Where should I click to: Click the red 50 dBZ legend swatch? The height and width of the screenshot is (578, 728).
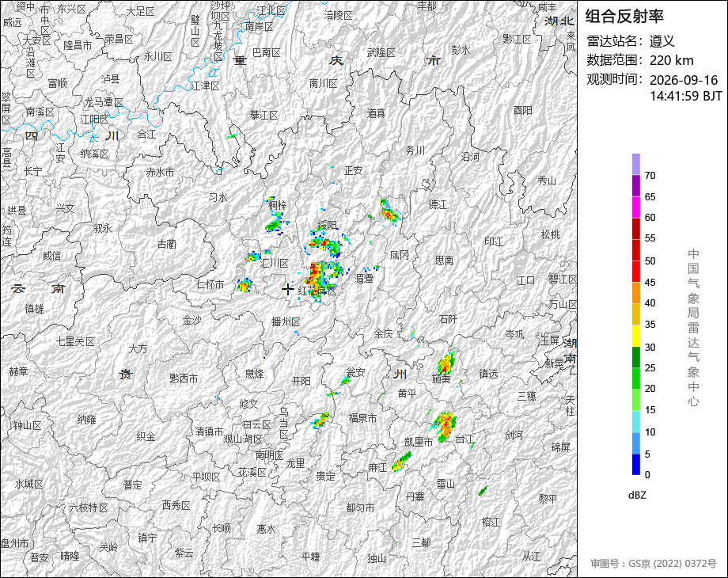coord(636,250)
